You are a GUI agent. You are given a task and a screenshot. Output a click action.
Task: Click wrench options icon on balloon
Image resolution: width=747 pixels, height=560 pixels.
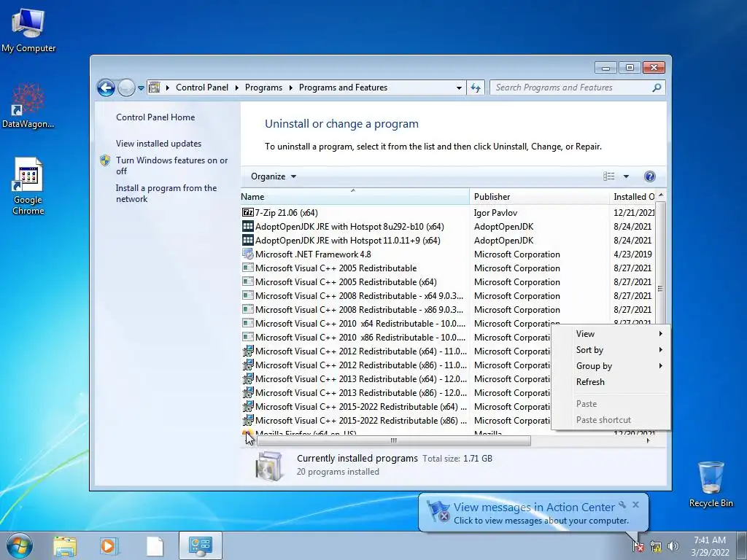pos(622,505)
